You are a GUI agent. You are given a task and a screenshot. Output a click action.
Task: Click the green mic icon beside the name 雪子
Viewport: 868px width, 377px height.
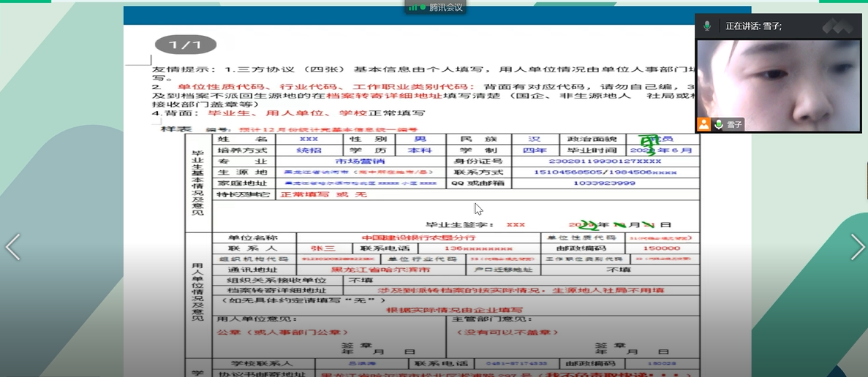pos(718,124)
